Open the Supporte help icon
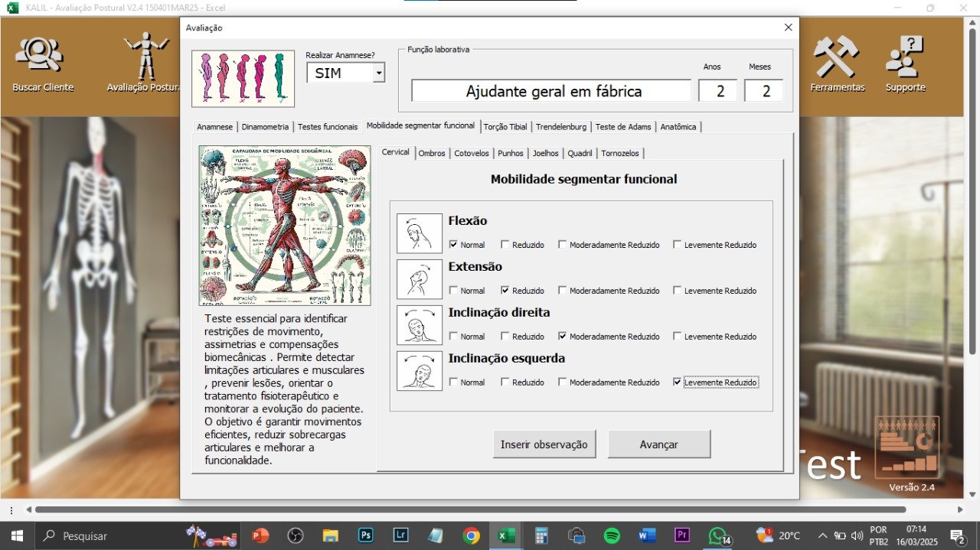The image size is (980, 550). 905,57
